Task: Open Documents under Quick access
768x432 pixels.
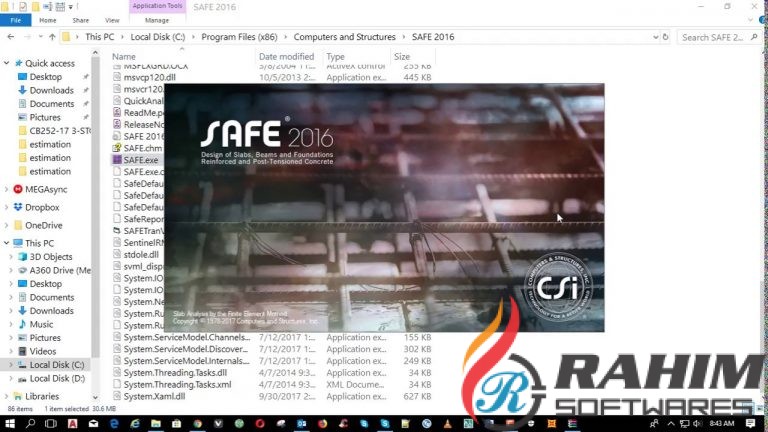Action: tap(52, 104)
